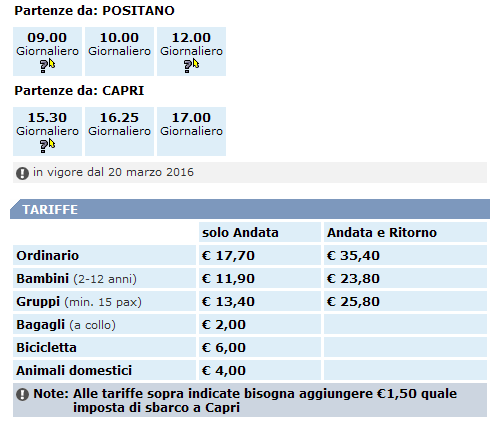Click the 12.00 Giornaliero departure time
The height and width of the screenshot is (428, 497).
[191, 37]
